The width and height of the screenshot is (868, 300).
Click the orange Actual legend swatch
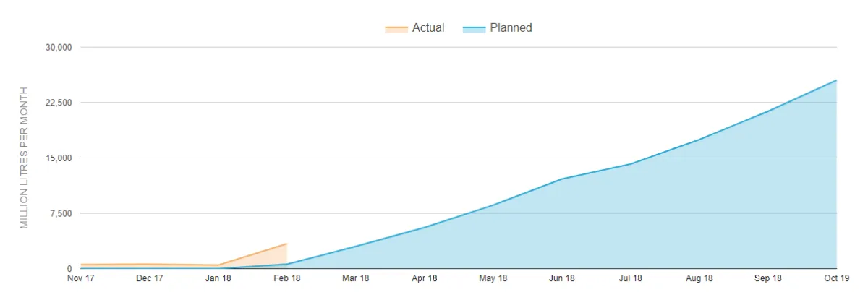(x=396, y=29)
